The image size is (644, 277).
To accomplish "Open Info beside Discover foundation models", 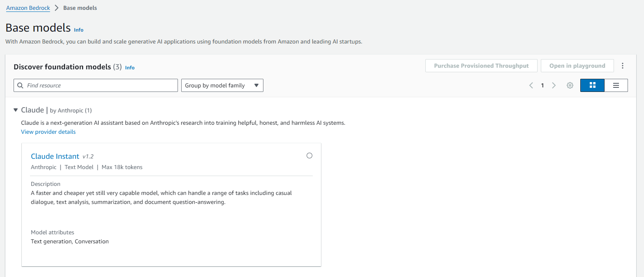I will tap(130, 68).
